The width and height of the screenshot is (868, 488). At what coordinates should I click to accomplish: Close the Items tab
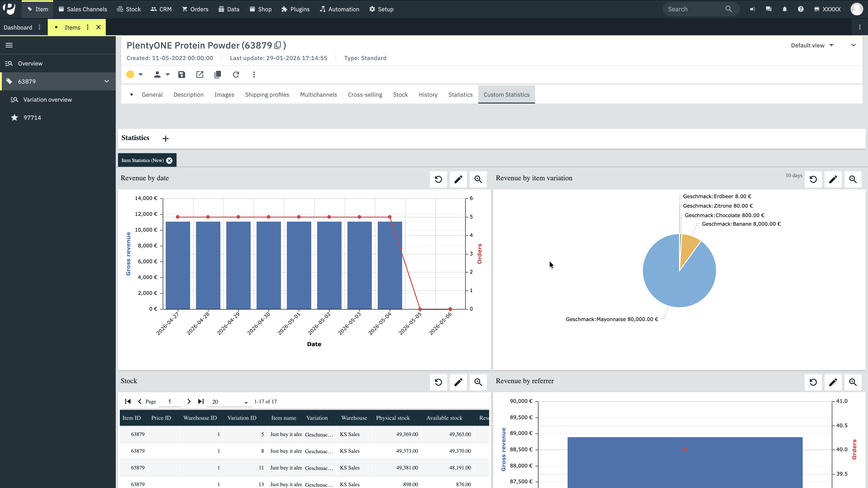(x=98, y=27)
